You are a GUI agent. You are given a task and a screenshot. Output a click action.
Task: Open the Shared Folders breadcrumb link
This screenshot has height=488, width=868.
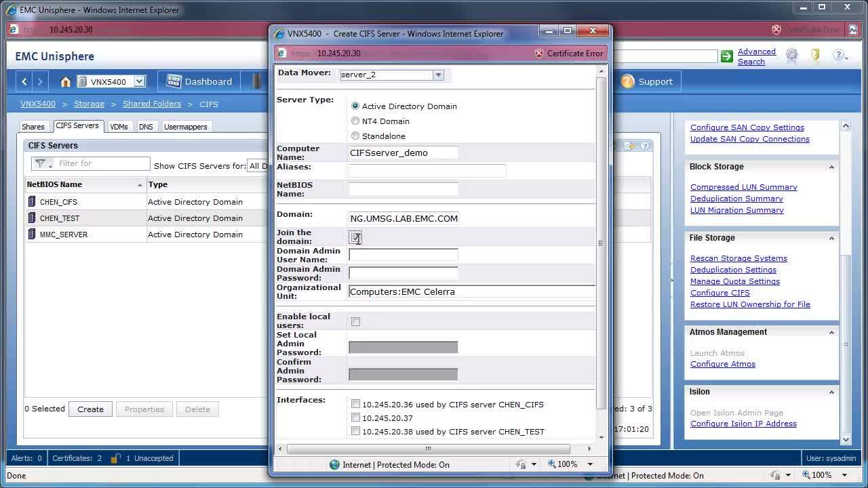point(152,104)
